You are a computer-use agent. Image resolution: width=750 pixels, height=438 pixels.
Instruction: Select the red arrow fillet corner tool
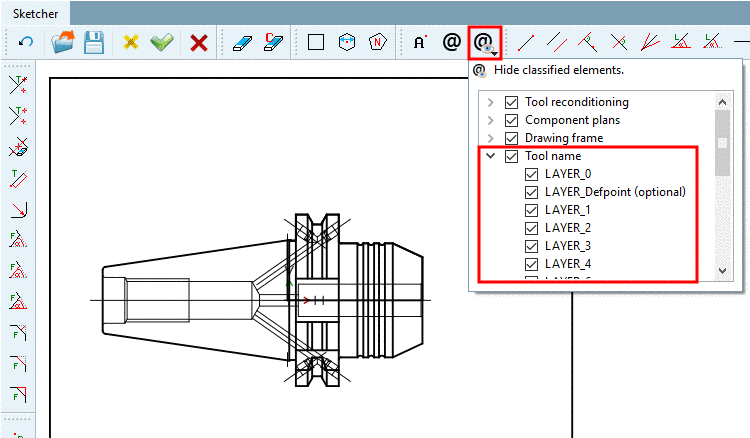point(19,209)
